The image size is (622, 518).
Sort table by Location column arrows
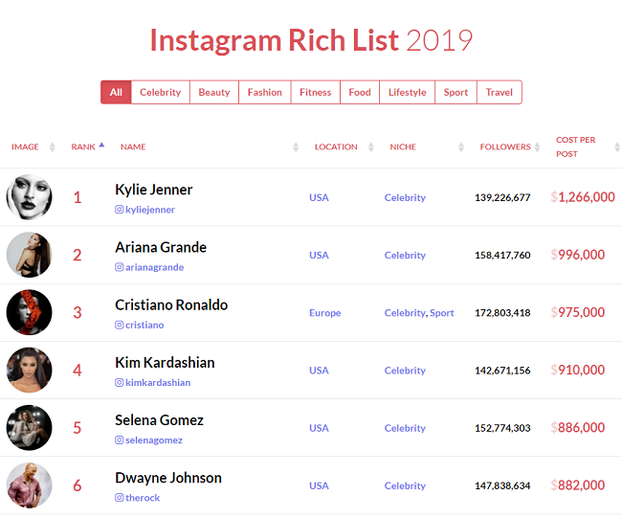371,147
